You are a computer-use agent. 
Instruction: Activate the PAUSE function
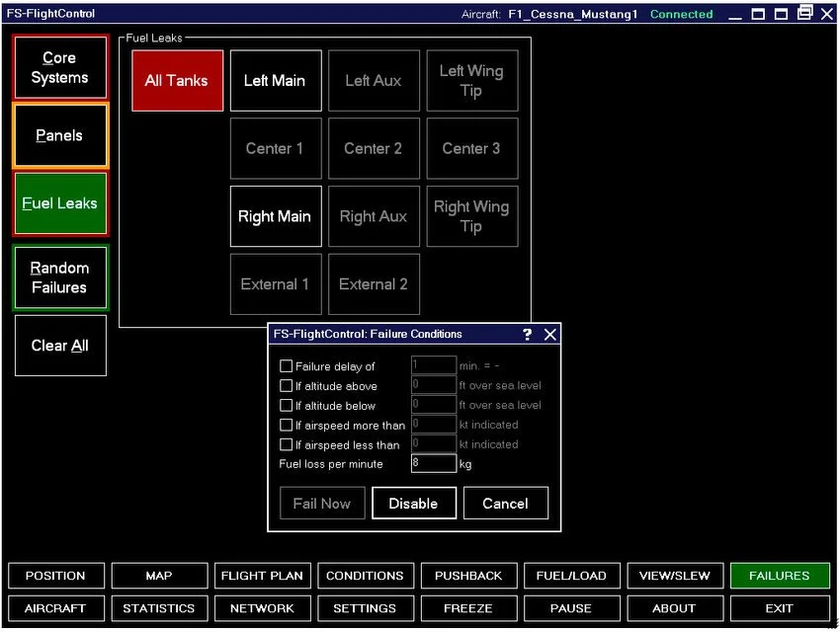[572, 608]
